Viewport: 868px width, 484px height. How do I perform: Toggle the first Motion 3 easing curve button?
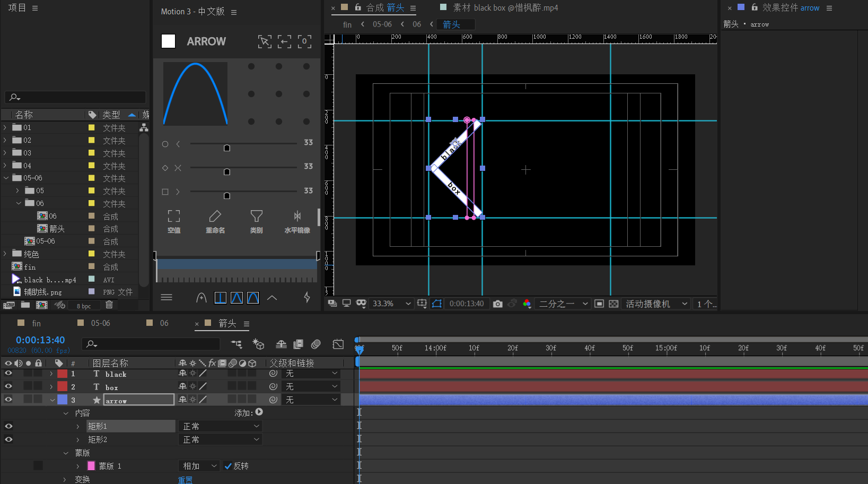point(221,298)
